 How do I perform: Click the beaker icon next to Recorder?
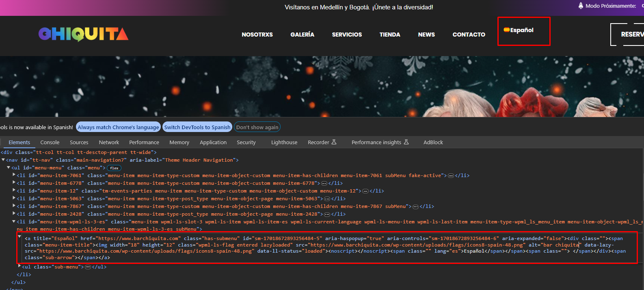[334, 142]
